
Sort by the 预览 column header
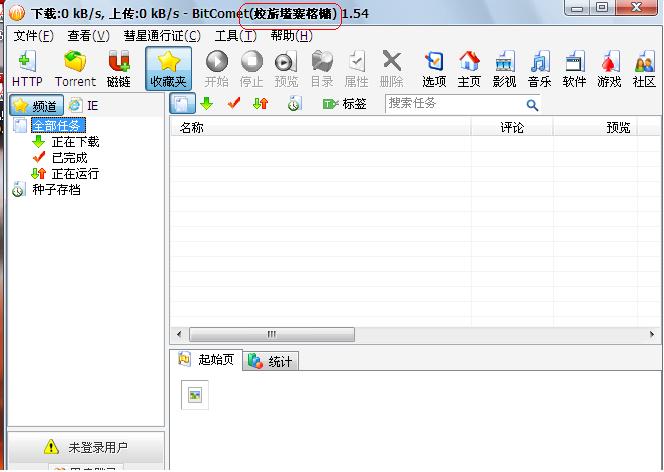click(x=595, y=127)
